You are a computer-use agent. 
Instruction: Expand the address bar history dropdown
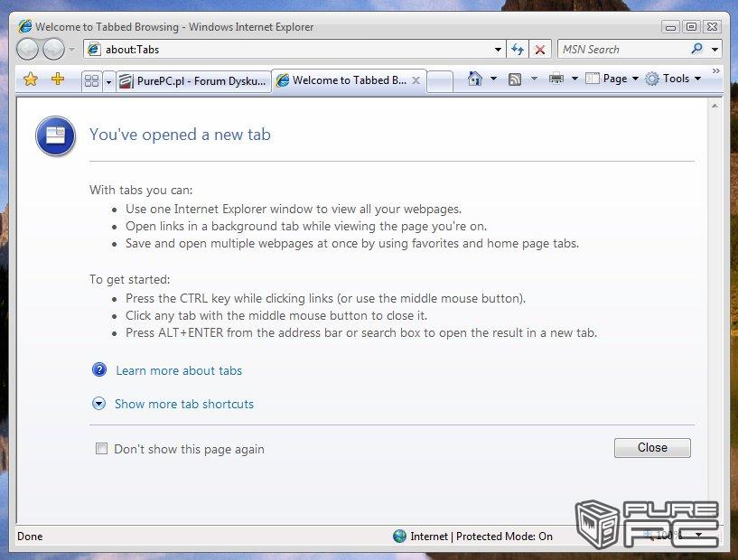[x=498, y=50]
